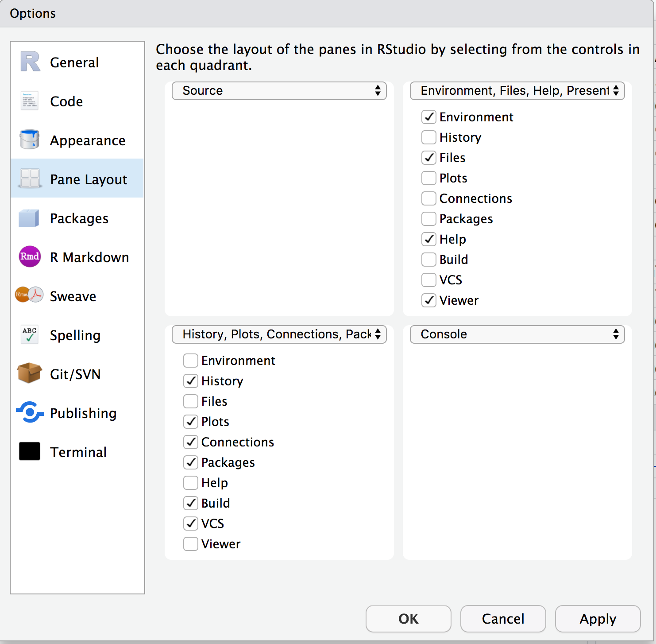This screenshot has width=656, height=644.
Task: Open the Source quadrant dropdown
Action: pos(279,91)
